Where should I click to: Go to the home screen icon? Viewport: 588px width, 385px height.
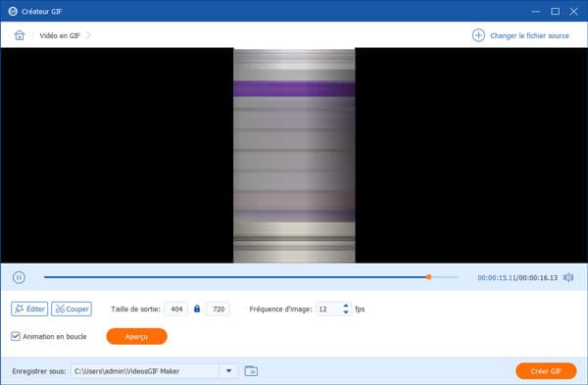[20, 35]
